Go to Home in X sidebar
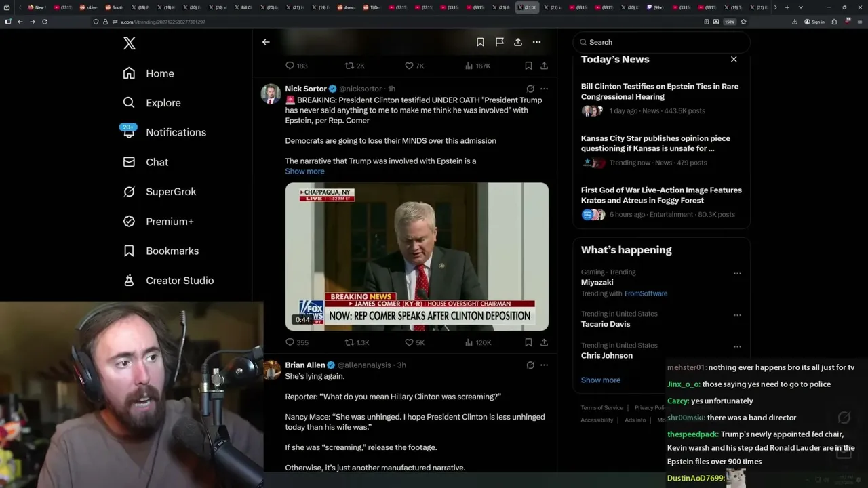Image resolution: width=868 pixels, height=488 pixels. click(x=149, y=73)
